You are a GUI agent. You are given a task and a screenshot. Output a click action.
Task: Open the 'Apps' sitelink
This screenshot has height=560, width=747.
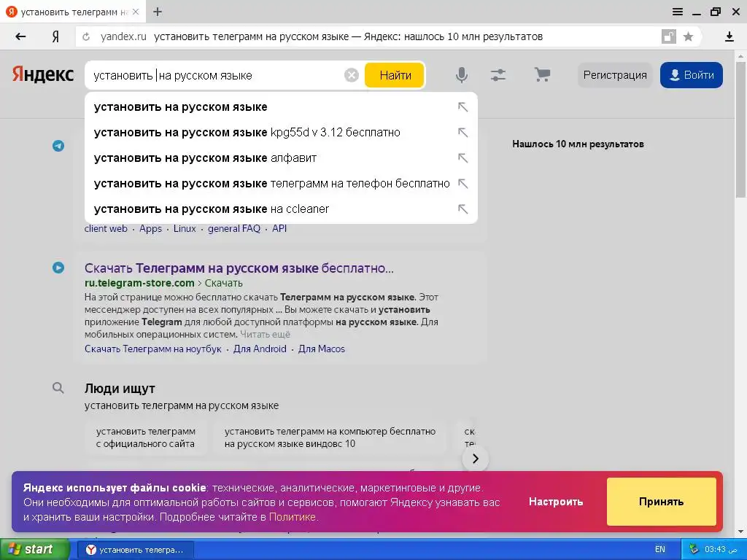point(150,228)
